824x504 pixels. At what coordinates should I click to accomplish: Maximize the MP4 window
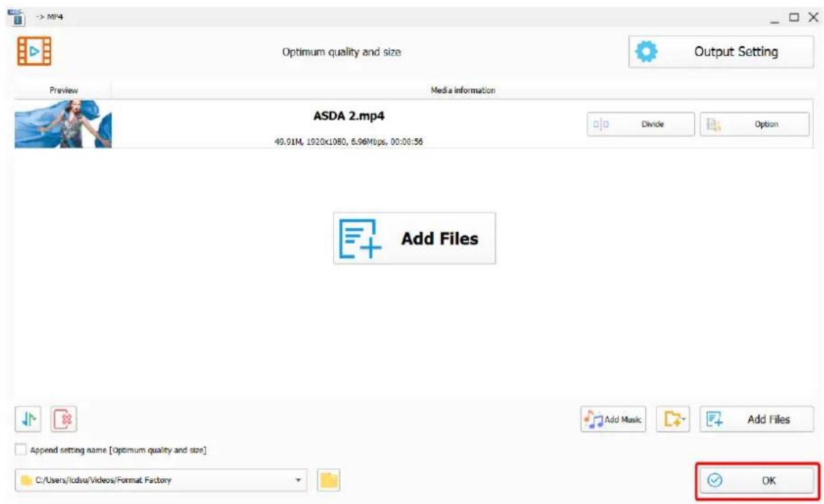[x=795, y=17]
